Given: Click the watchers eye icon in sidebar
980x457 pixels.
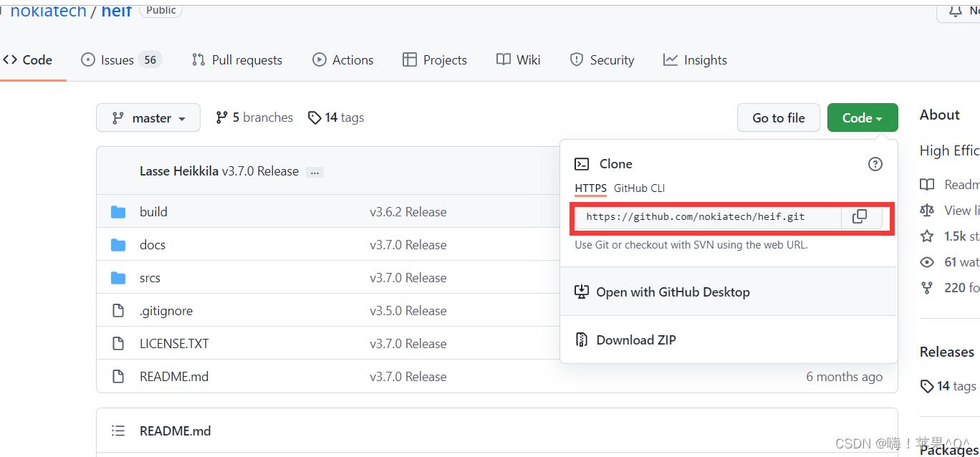Looking at the screenshot, I should pos(927,262).
